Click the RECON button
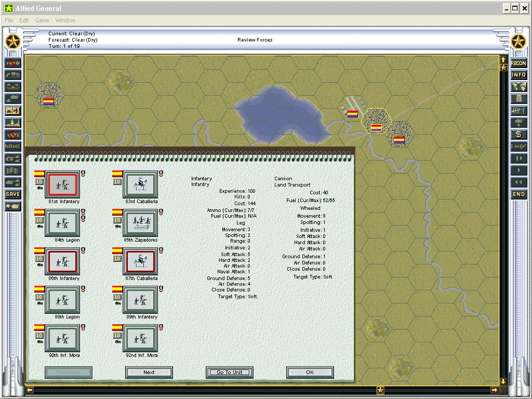Viewport: 532px width, 399px height. [x=518, y=63]
